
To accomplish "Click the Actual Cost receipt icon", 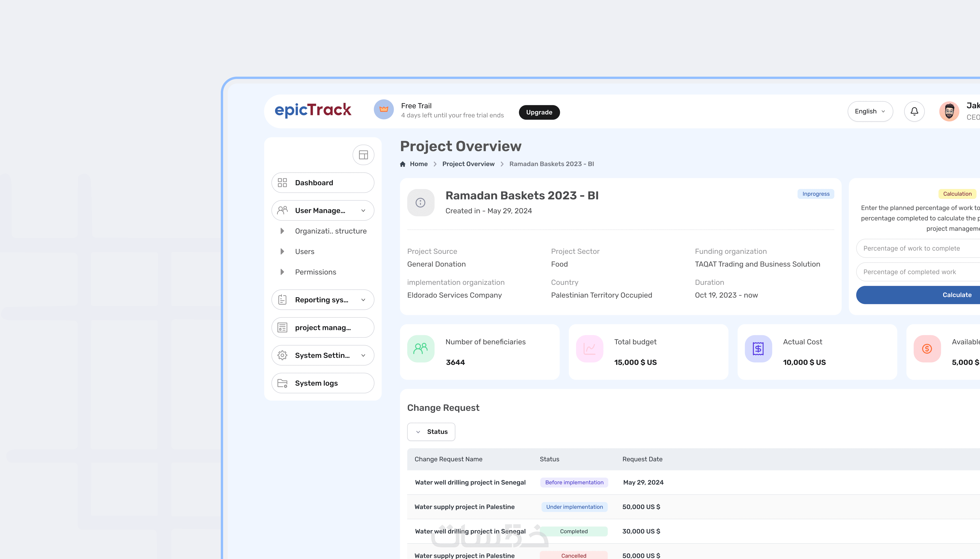I will click(x=758, y=349).
